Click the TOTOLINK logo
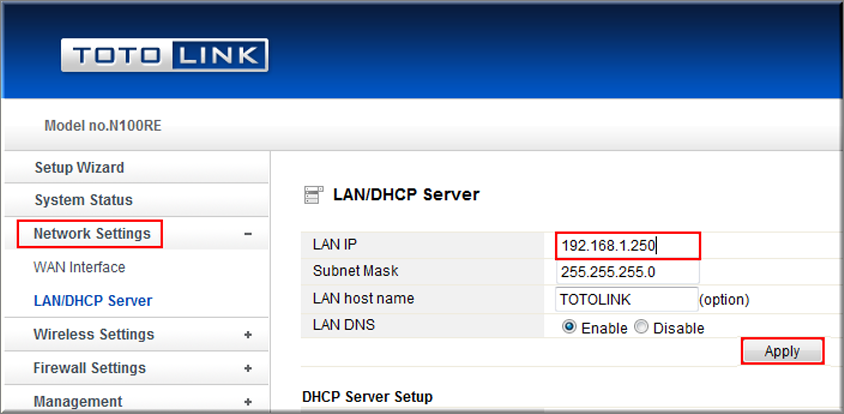 click(164, 55)
